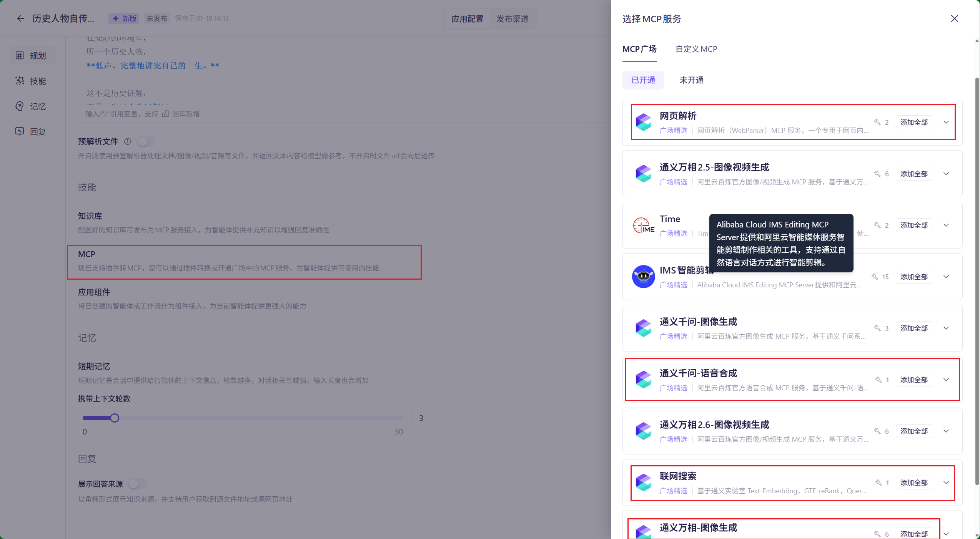Turn on 展示回答来源 switch

pyautogui.click(x=136, y=484)
